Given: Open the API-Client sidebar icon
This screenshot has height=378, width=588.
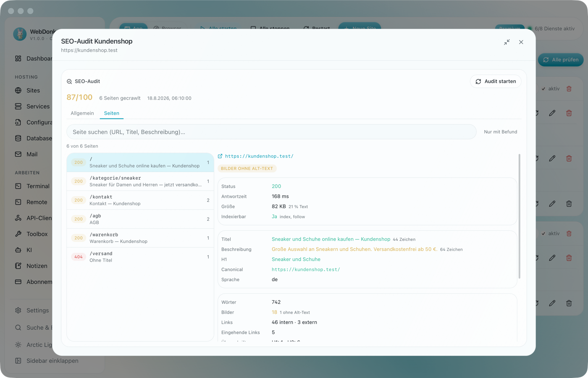Looking at the screenshot, I should tap(18, 218).
